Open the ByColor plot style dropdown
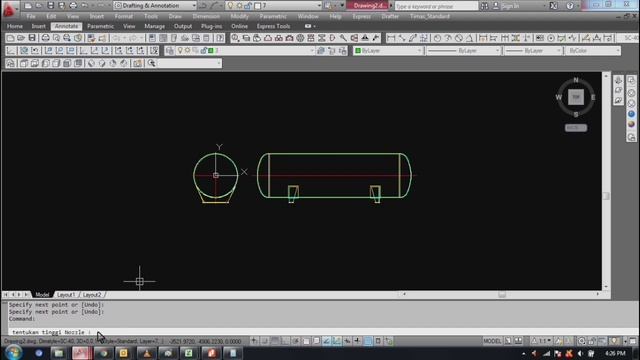Image resolution: width=640 pixels, height=360 pixels. [x=593, y=51]
